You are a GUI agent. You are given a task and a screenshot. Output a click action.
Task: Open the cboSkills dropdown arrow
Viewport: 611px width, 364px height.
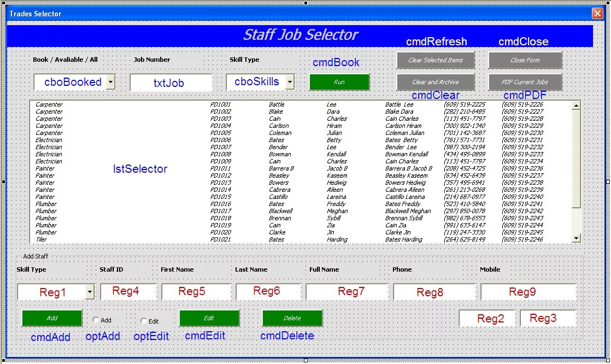289,82
